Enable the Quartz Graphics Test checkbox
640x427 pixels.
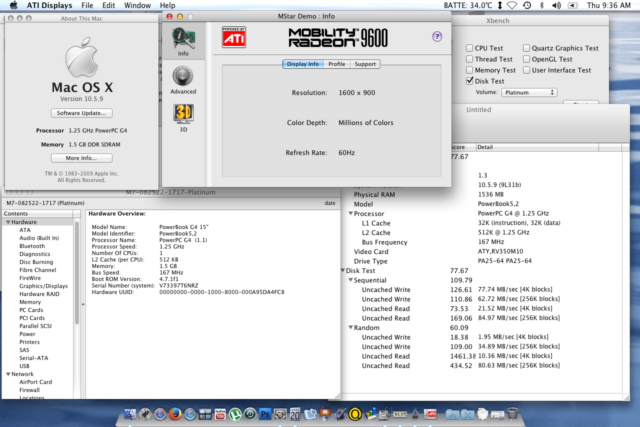point(527,48)
